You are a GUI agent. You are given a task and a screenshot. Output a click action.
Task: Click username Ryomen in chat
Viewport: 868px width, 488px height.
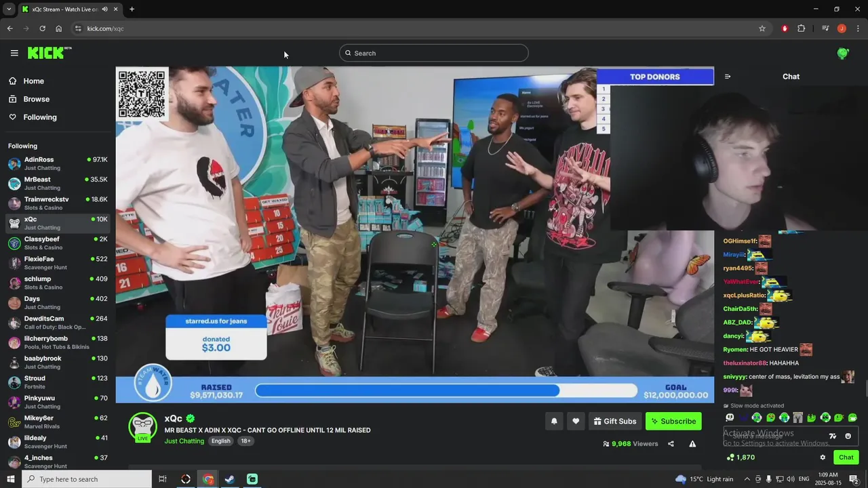pyautogui.click(x=734, y=350)
